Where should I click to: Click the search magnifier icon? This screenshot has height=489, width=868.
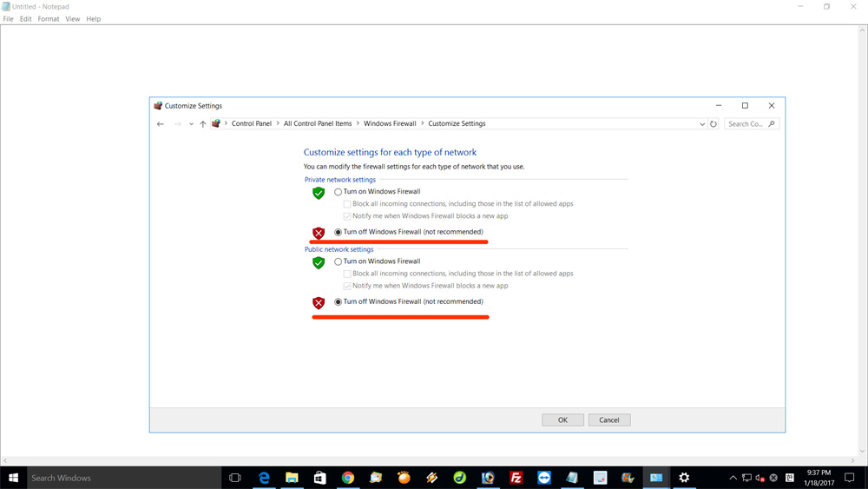(x=772, y=124)
